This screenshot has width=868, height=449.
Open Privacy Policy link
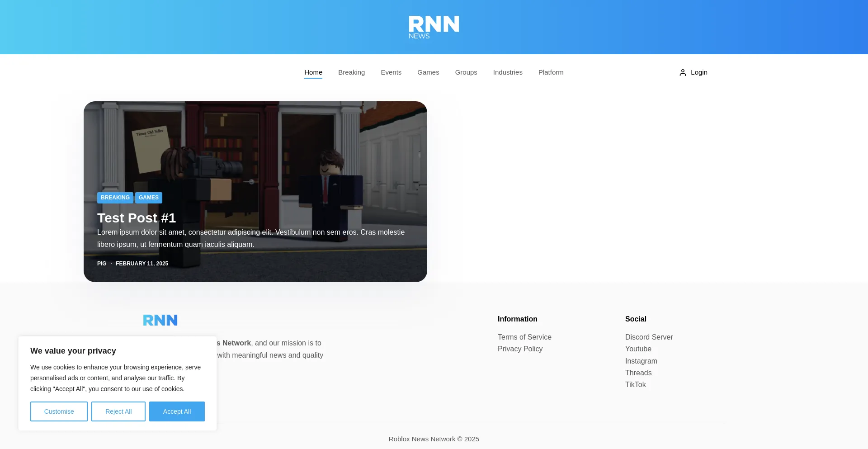pyautogui.click(x=520, y=349)
